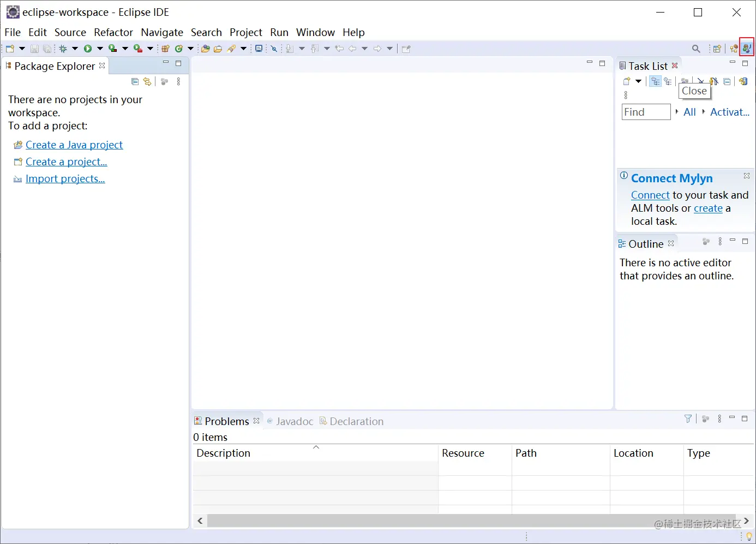Image resolution: width=756 pixels, height=544 pixels.
Task: Open the Navigate menu
Action: 162,32
